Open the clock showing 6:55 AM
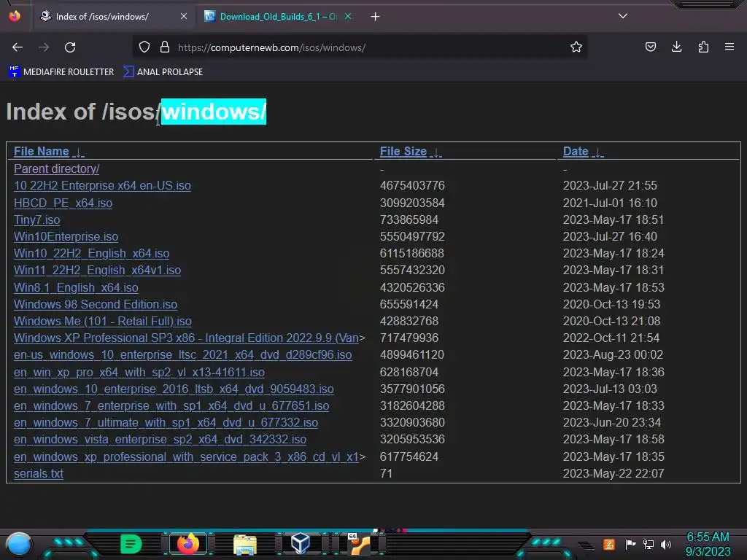 708,544
